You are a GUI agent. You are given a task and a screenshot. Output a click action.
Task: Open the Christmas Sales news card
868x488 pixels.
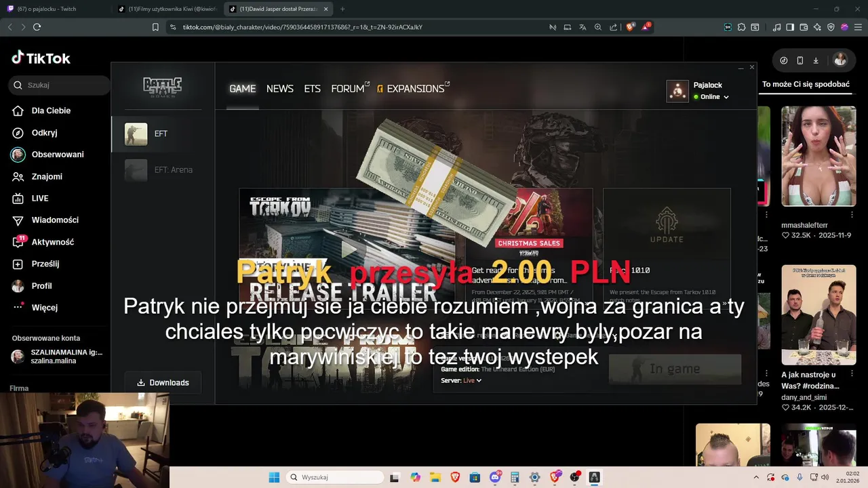(528, 248)
